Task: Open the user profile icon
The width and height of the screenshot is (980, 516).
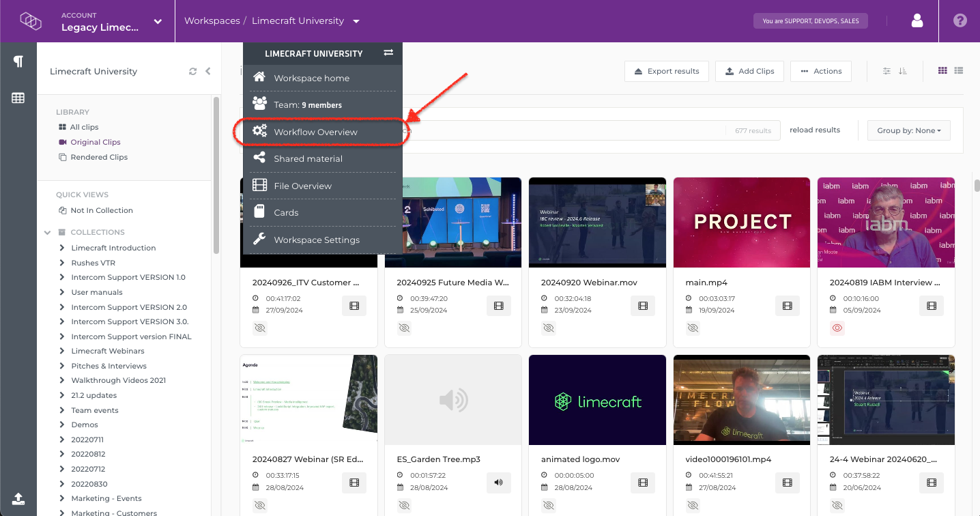Action: pos(917,21)
